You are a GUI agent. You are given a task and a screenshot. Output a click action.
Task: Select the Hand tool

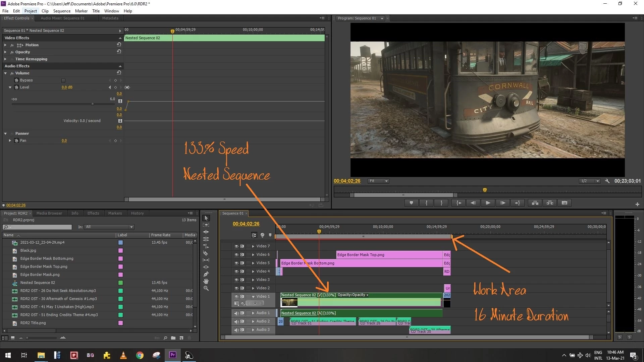click(x=206, y=281)
